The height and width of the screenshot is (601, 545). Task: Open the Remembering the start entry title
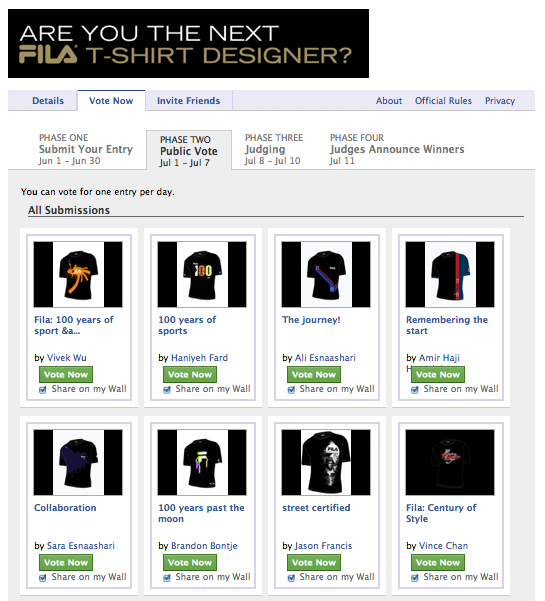point(447,325)
